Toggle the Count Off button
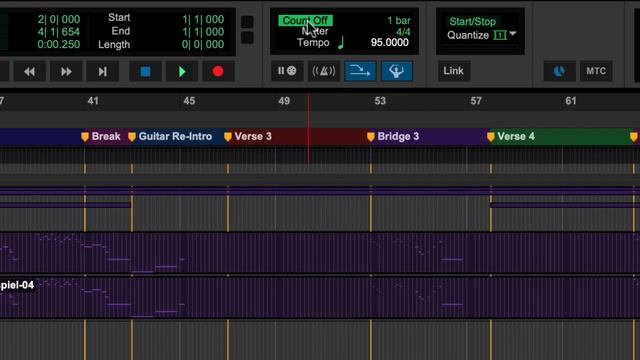 tap(305, 20)
